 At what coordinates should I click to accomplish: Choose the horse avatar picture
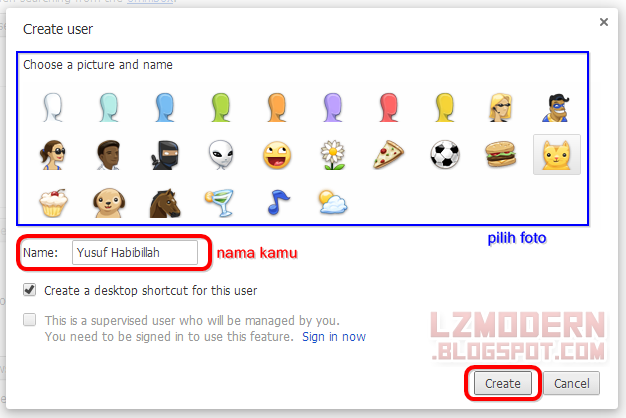pos(165,203)
